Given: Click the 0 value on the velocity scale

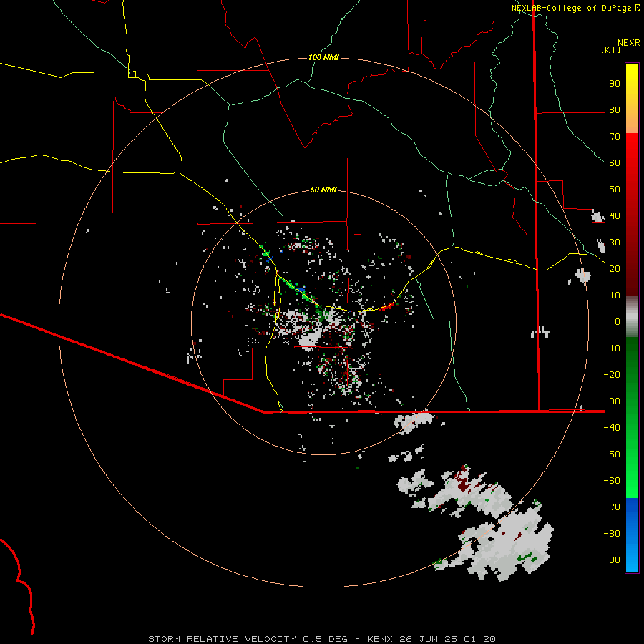Looking at the screenshot, I should point(618,321).
